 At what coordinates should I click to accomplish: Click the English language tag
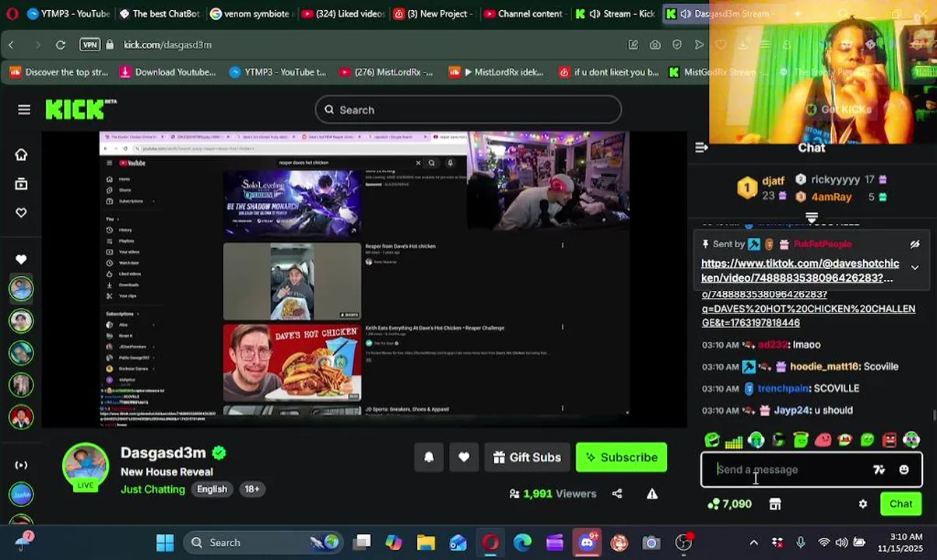[212, 489]
